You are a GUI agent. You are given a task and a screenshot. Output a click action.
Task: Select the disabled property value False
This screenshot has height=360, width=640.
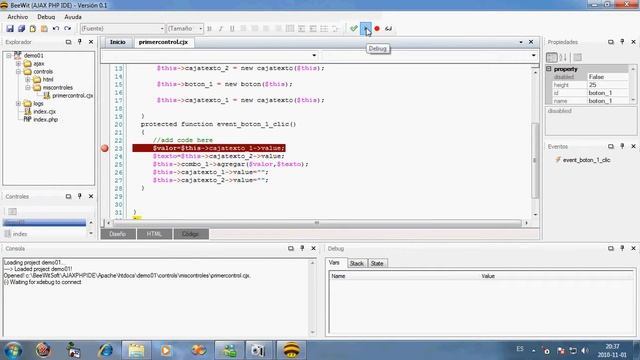[607, 77]
